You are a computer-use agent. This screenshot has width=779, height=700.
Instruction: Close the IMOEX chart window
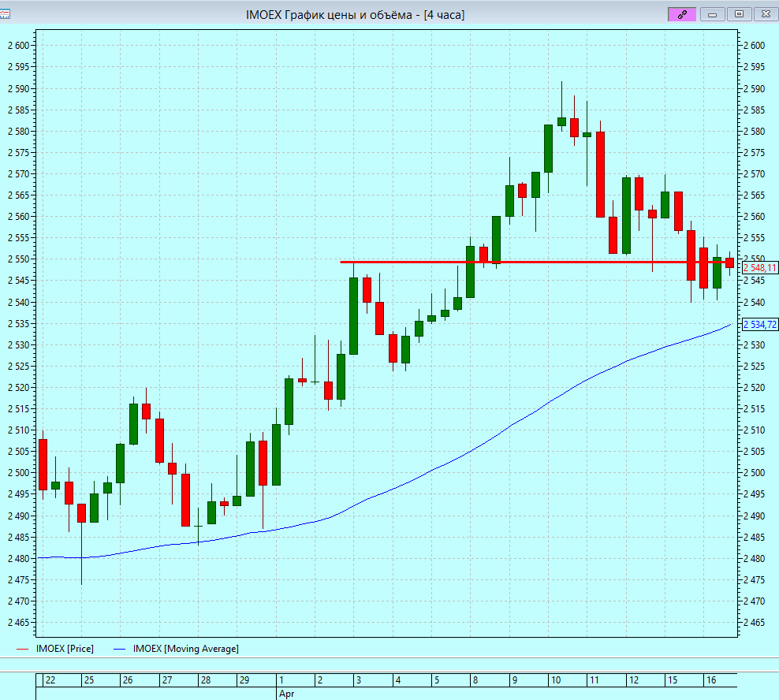[x=766, y=14]
